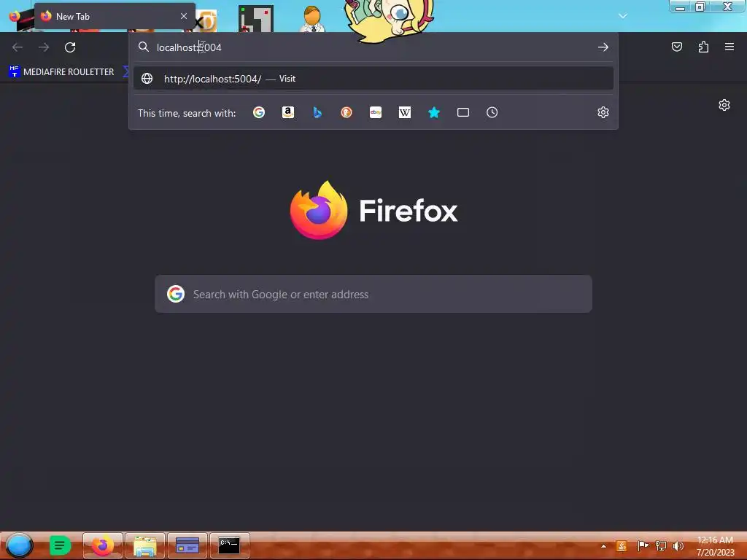Search this time with eBay icon
The height and width of the screenshot is (560, 747).
(376, 112)
